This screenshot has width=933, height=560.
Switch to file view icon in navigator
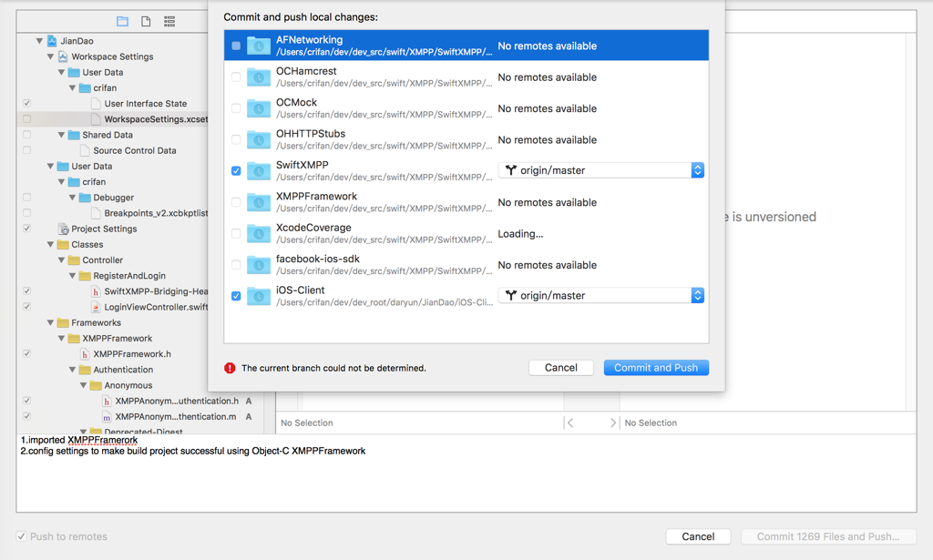[146, 22]
